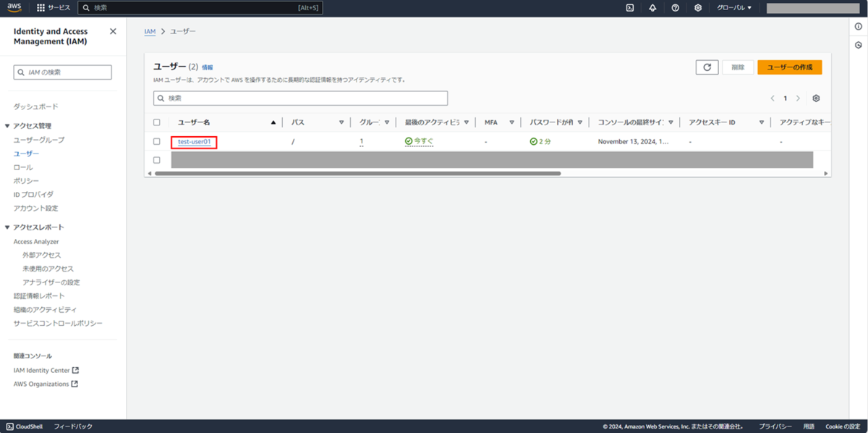The image size is (868, 433).
Task: Click Cookie の設定 in the footer
Action: point(843,426)
